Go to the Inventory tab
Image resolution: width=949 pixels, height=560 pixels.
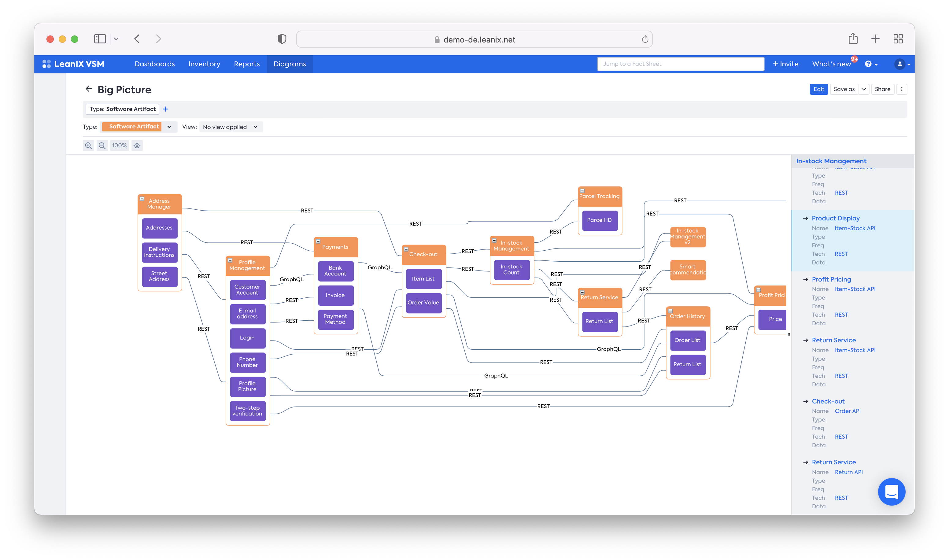click(204, 64)
